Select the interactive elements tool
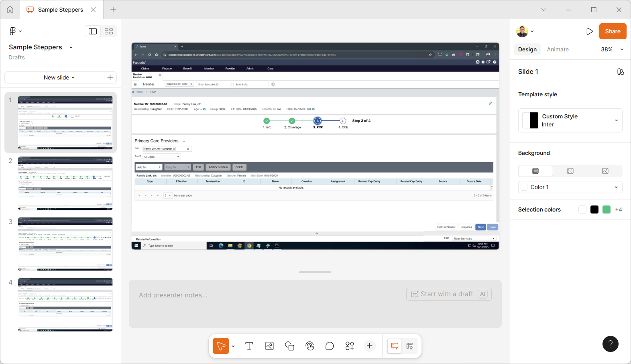This screenshot has width=631, height=364. (309, 346)
